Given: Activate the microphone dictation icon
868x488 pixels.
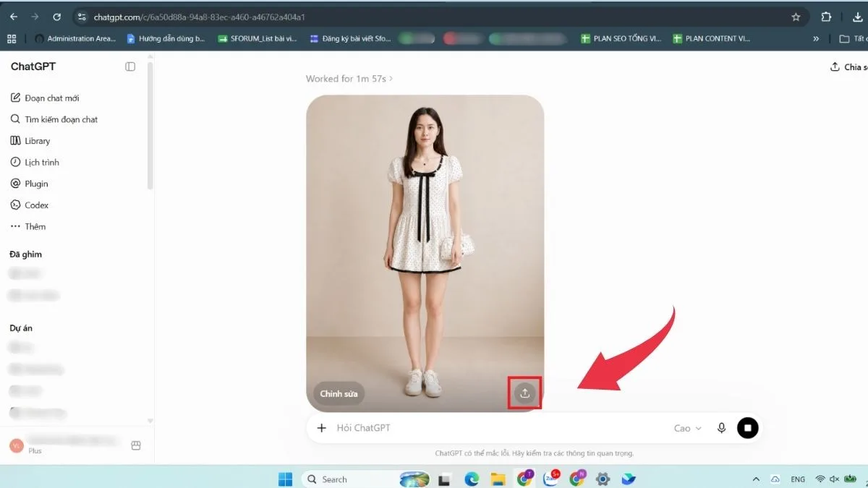Looking at the screenshot, I should (x=721, y=428).
